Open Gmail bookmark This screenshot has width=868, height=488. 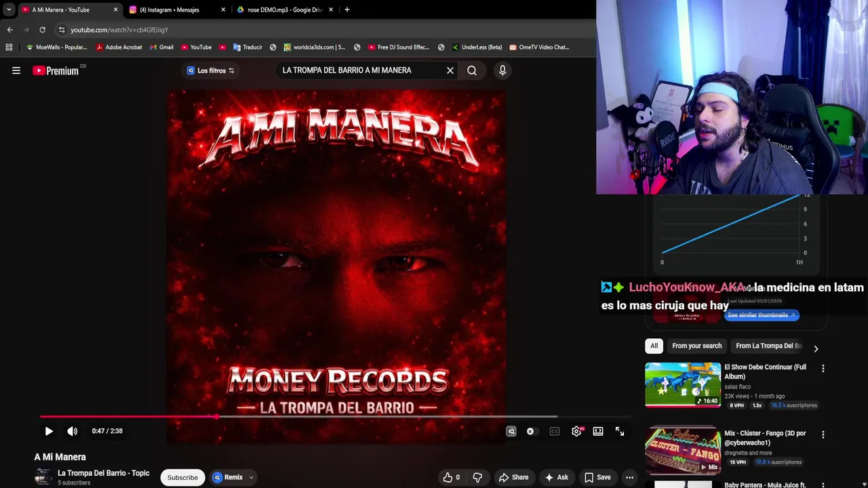tap(161, 47)
